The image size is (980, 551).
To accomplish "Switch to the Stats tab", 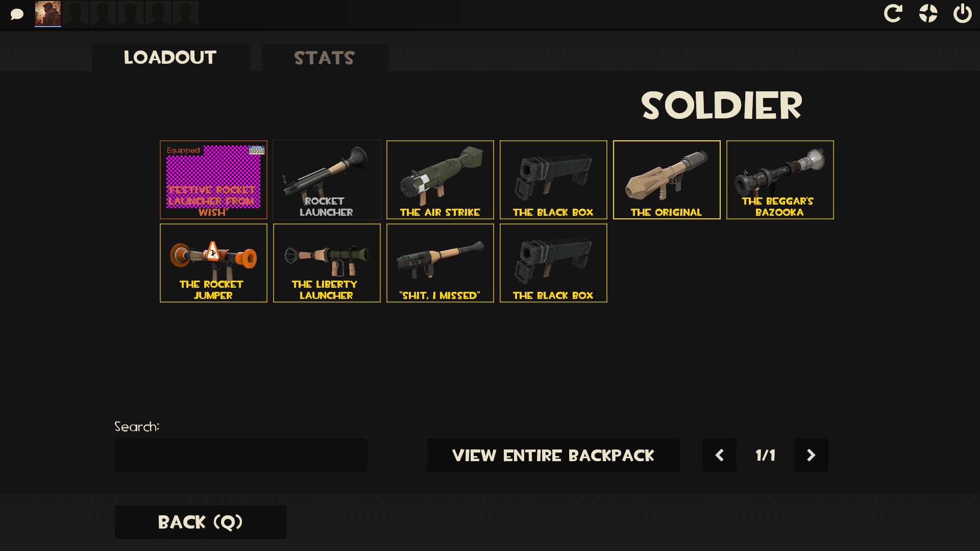I will 325,58.
